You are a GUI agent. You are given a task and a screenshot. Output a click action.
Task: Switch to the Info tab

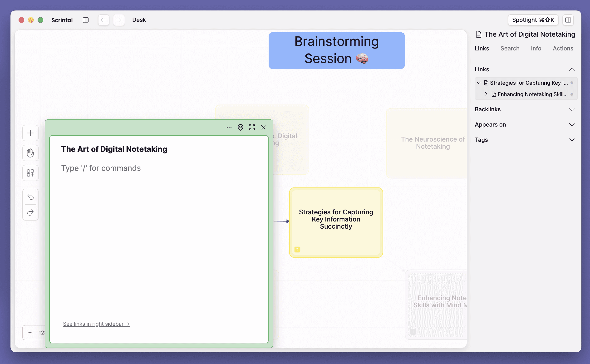(536, 48)
